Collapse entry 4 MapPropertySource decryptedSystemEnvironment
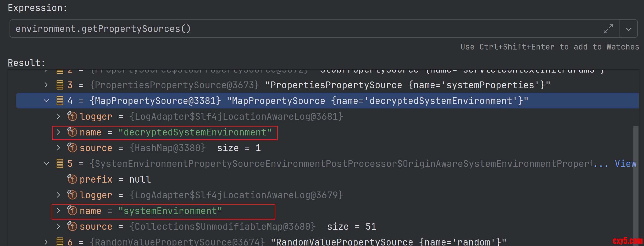Image resolution: width=644 pixels, height=246 pixels. [46, 101]
